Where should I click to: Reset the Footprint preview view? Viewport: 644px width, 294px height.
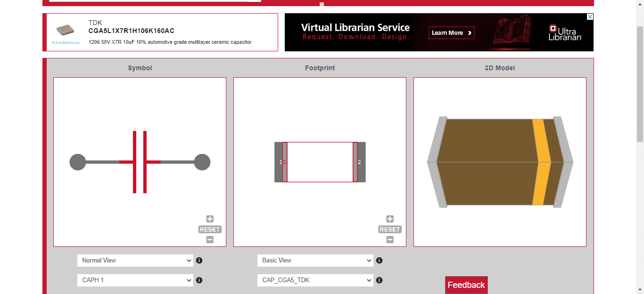(390, 229)
